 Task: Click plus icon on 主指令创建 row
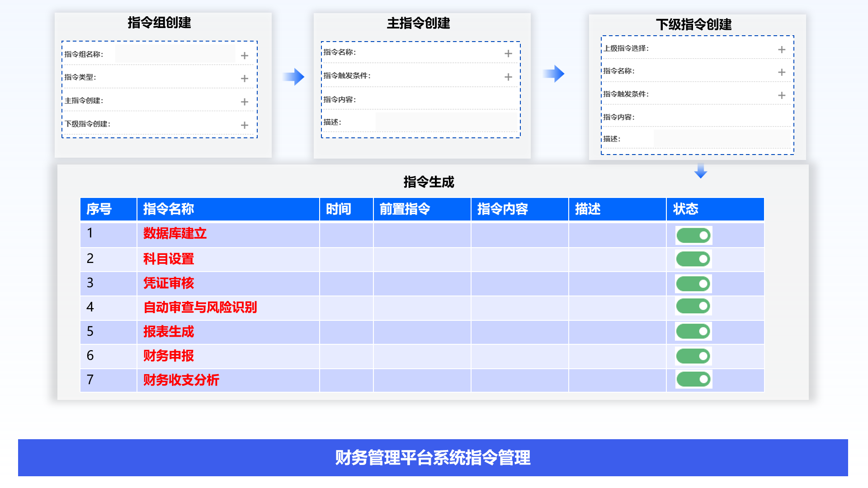point(245,102)
